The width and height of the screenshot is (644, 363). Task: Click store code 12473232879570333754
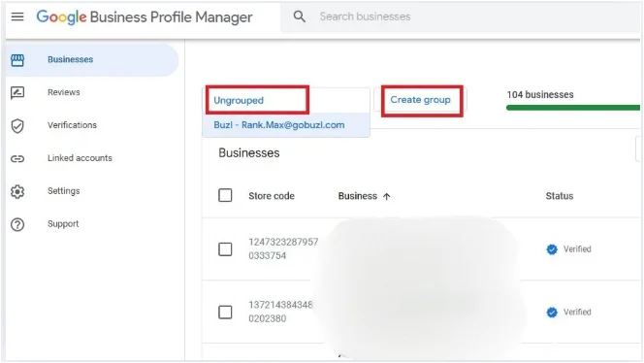click(283, 248)
